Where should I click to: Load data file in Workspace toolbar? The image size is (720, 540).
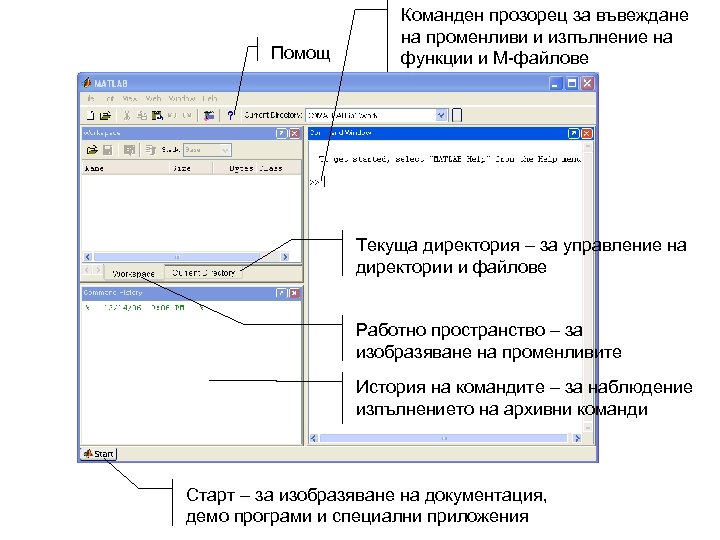(92, 150)
